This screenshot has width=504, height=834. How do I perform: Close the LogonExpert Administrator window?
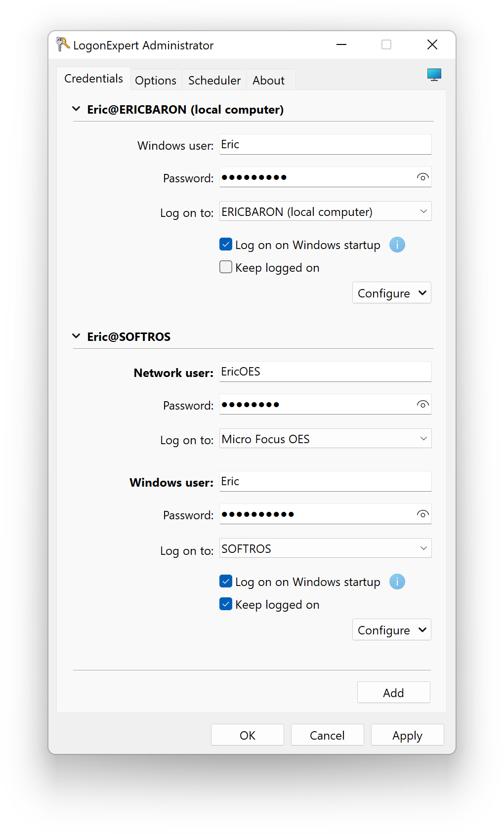[x=432, y=44]
